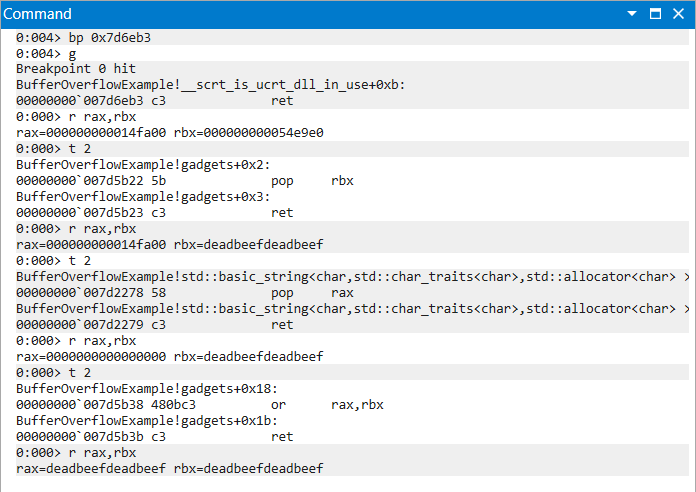
Task: Select the 'pop rax' instruction line
Action: coord(185,293)
